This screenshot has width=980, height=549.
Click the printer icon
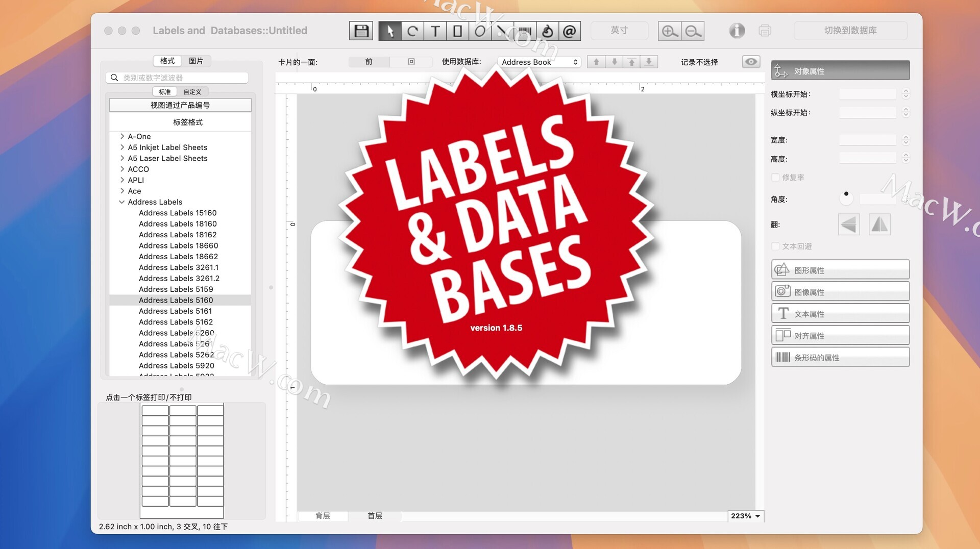click(x=765, y=31)
